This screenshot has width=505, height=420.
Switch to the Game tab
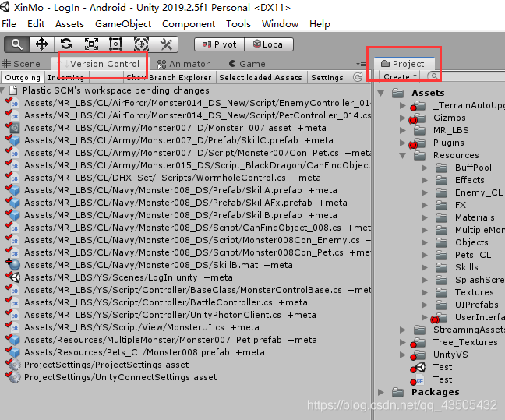click(x=247, y=64)
